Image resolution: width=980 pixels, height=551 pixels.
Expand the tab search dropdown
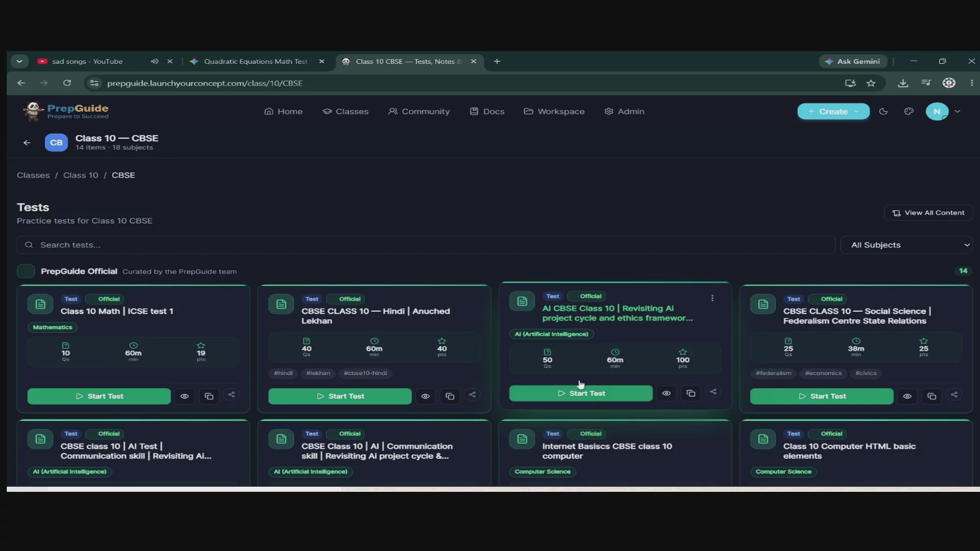click(x=19, y=61)
